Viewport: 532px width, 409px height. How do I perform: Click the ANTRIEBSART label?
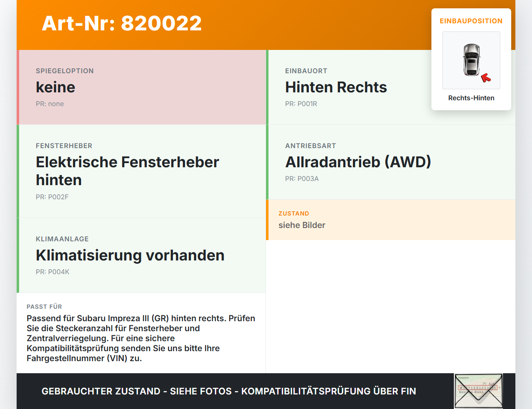coord(310,146)
